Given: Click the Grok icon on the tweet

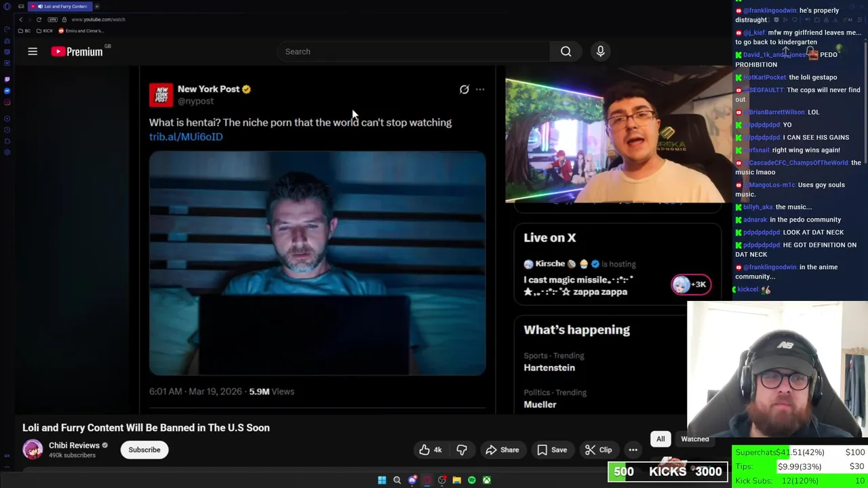Looking at the screenshot, I should pyautogui.click(x=464, y=89).
